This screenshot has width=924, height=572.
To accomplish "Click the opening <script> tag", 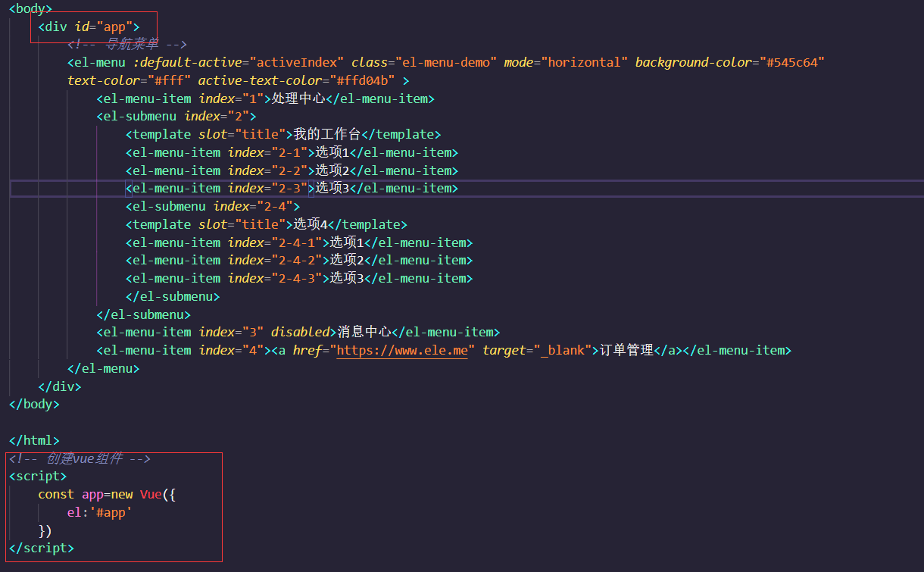I will tap(38, 477).
